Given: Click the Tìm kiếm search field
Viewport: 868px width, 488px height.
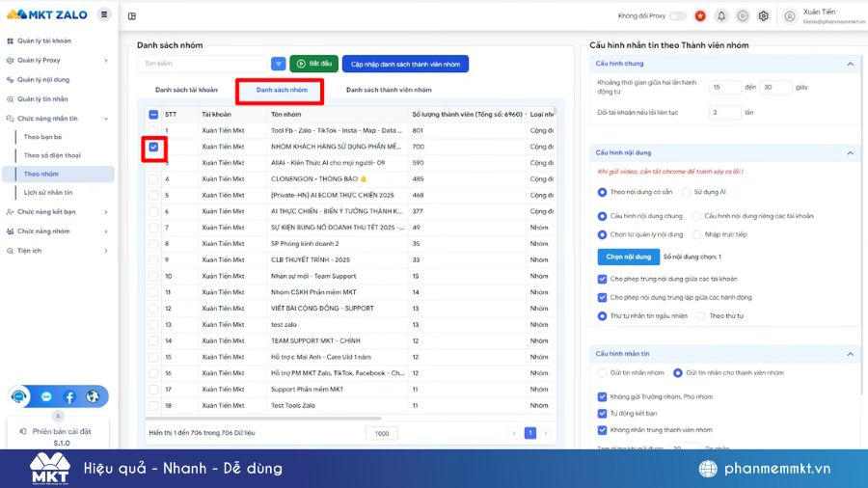Looking at the screenshot, I should [x=203, y=64].
